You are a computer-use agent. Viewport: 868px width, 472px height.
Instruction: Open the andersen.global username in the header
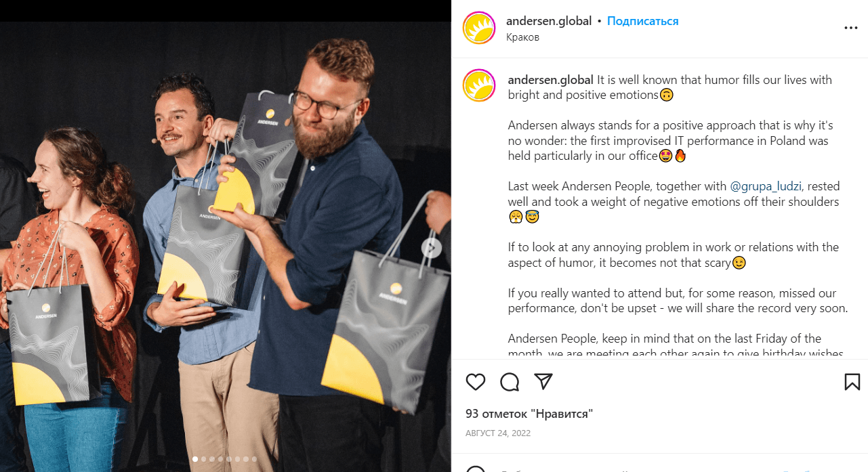click(549, 21)
